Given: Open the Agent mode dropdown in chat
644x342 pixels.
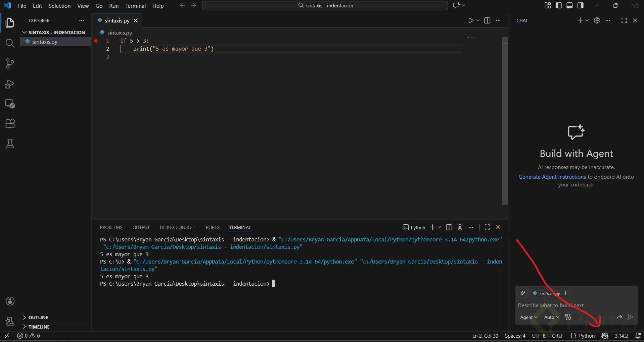Looking at the screenshot, I should [x=528, y=317].
